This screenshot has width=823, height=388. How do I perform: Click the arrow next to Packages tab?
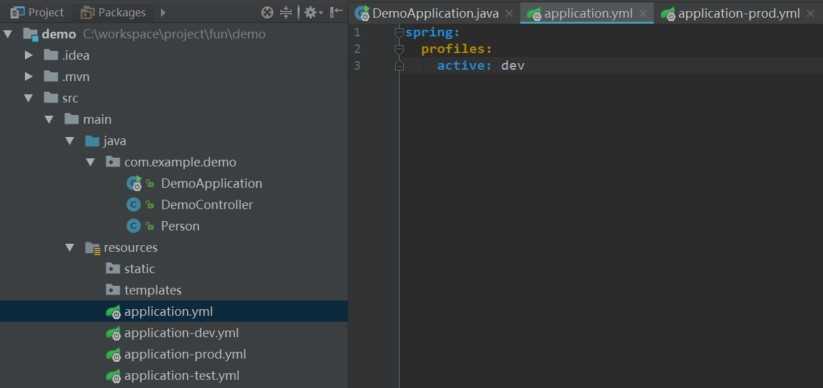163,13
